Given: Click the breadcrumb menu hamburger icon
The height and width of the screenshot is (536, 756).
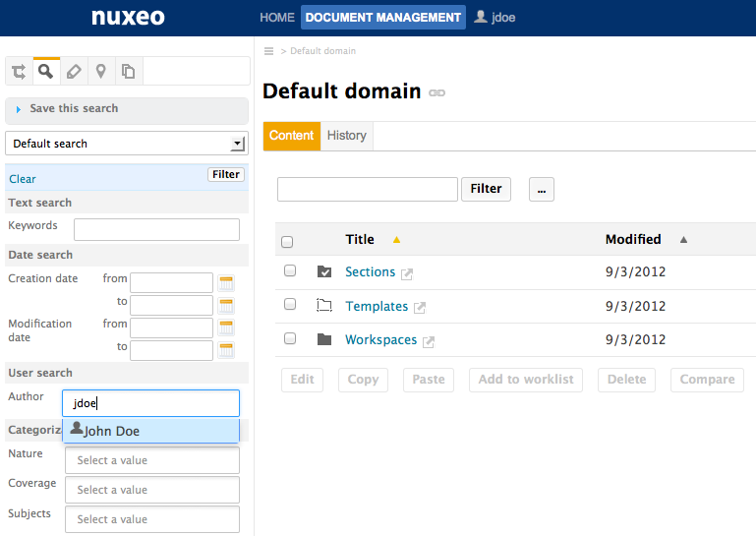Looking at the screenshot, I should click(x=269, y=51).
